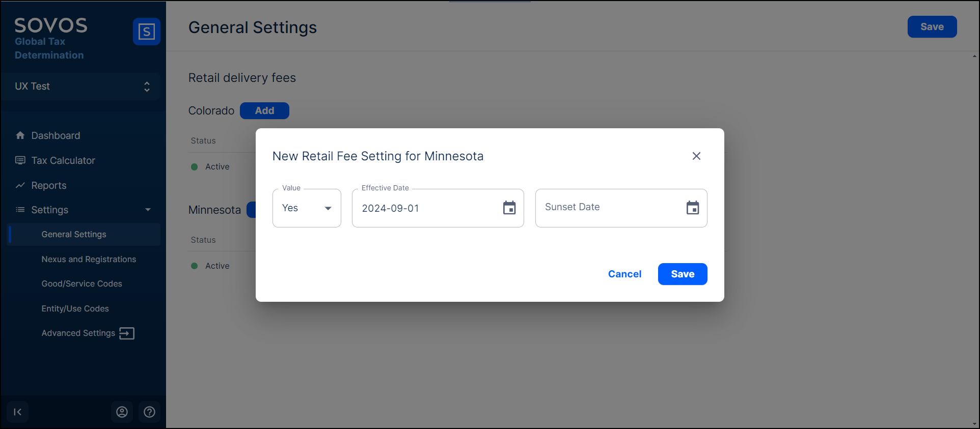Click Cancel in the dialog
This screenshot has height=429, width=980.
click(624, 274)
